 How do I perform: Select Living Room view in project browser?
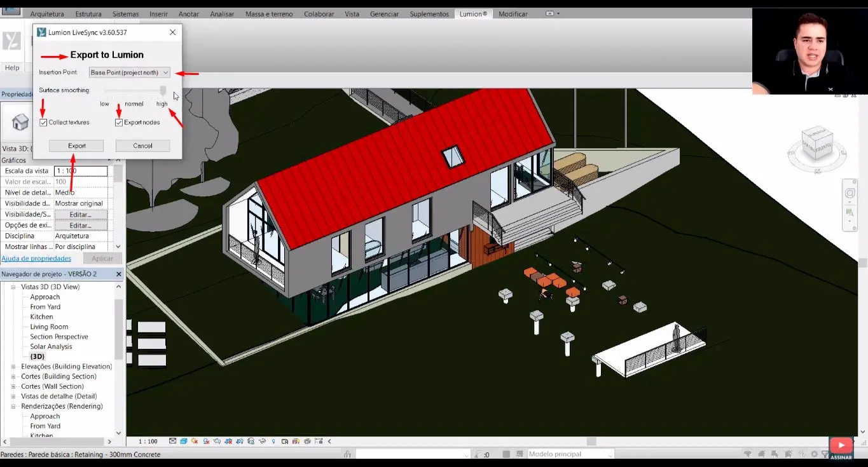coord(49,327)
